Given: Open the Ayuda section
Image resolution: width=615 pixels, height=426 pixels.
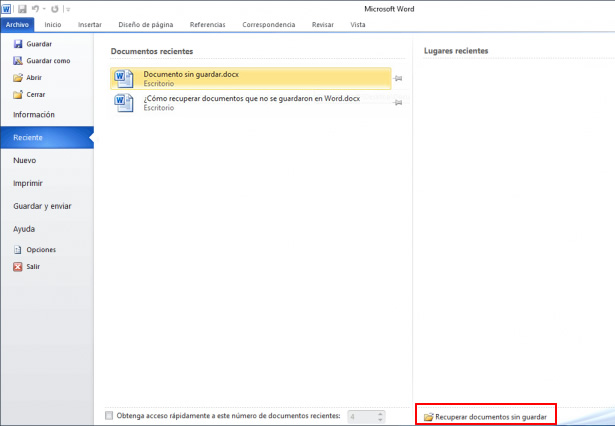Looking at the screenshot, I should (47, 229).
